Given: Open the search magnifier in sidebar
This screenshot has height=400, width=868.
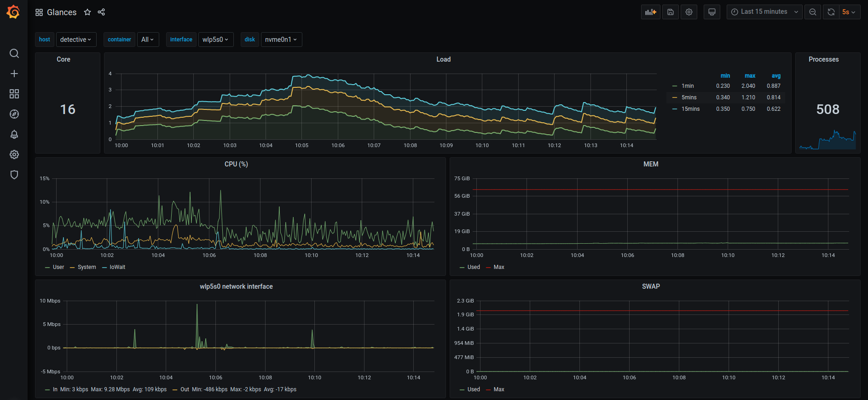Looking at the screenshot, I should pyautogui.click(x=14, y=53).
